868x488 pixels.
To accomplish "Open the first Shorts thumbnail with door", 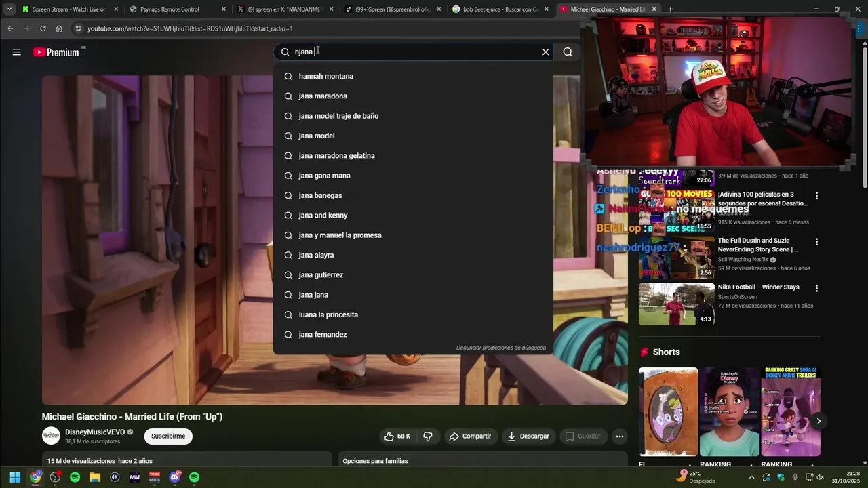I will pyautogui.click(x=668, y=412).
